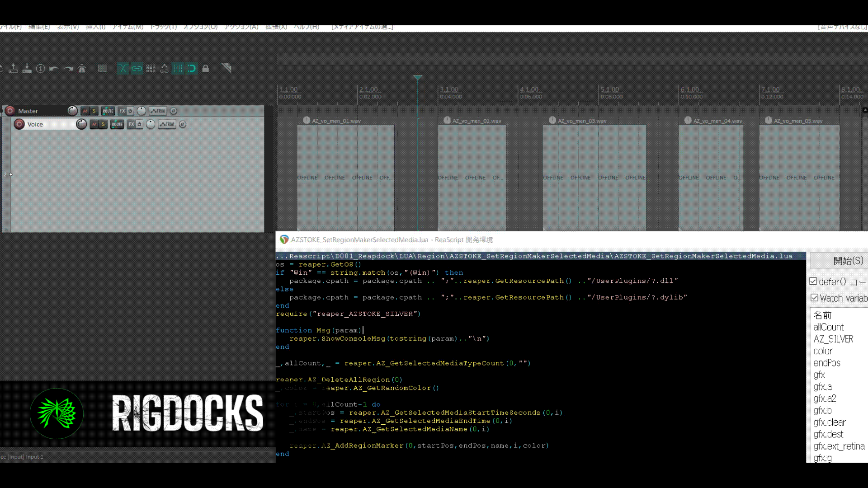This screenshot has width=868, height=488.
Task: Toggle the locking padlock icon
Action: (x=206, y=68)
